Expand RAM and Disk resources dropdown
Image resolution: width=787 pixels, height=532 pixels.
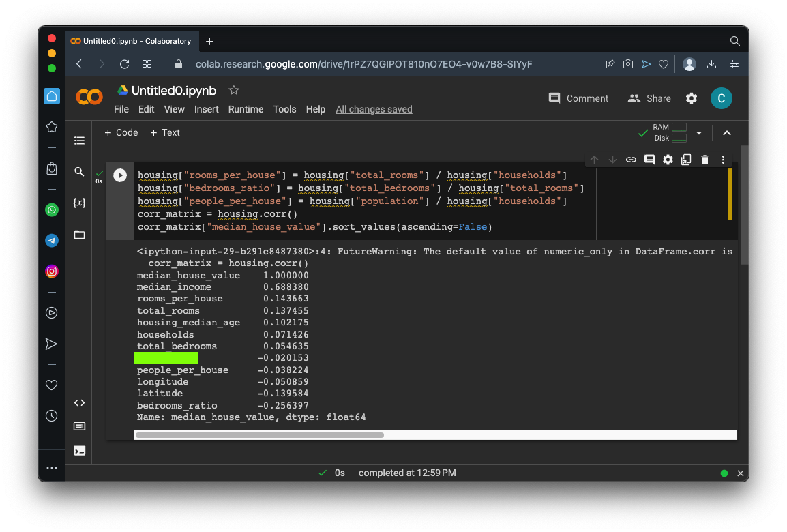pos(698,133)
